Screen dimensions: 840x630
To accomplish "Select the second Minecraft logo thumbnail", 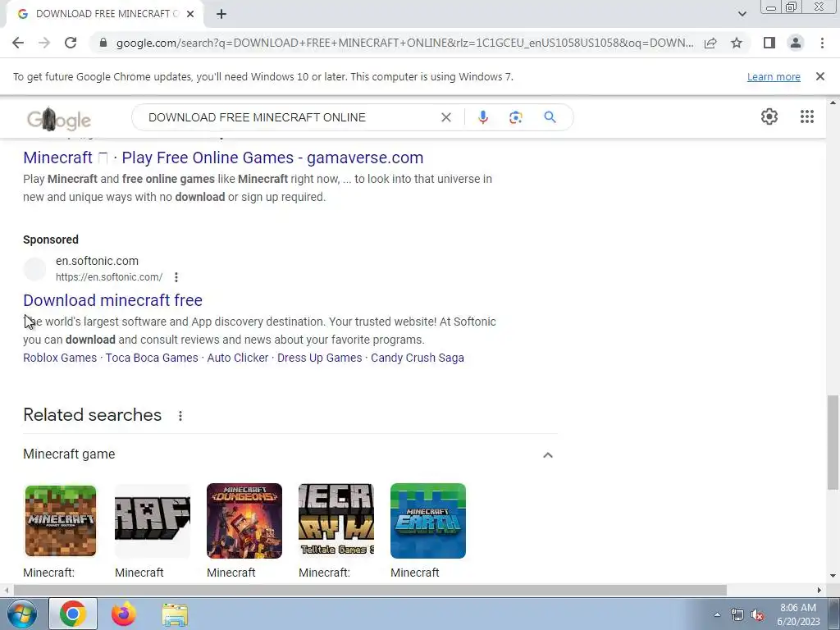I will 153,521.
